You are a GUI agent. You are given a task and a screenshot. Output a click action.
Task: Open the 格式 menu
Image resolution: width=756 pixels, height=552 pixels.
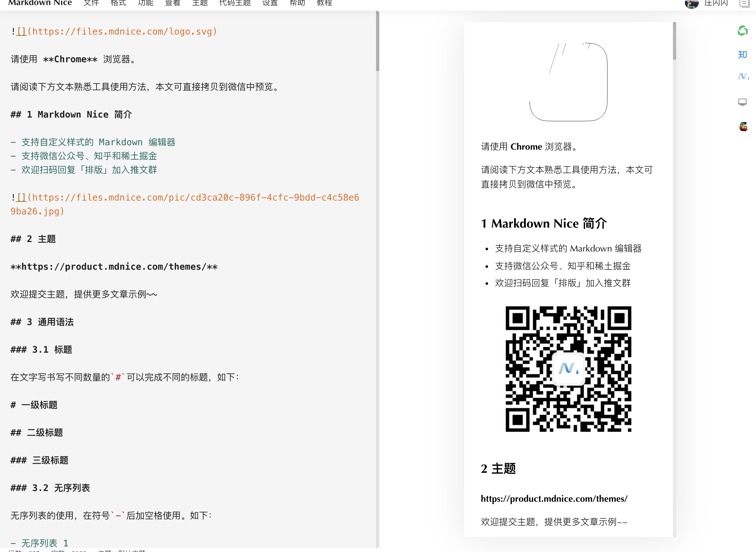pyautogui.click(x=118, y=3)
